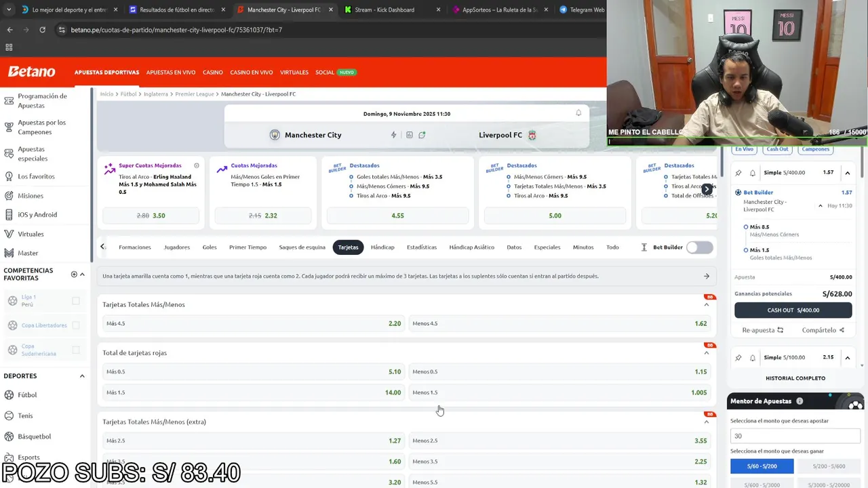Bet on Más 4.5 at 2.20

tap(252, 323)
